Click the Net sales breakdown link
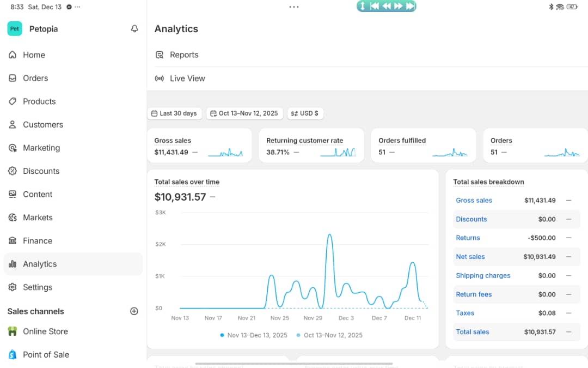This screenshot has height=368, width=588. click(470, 257)
